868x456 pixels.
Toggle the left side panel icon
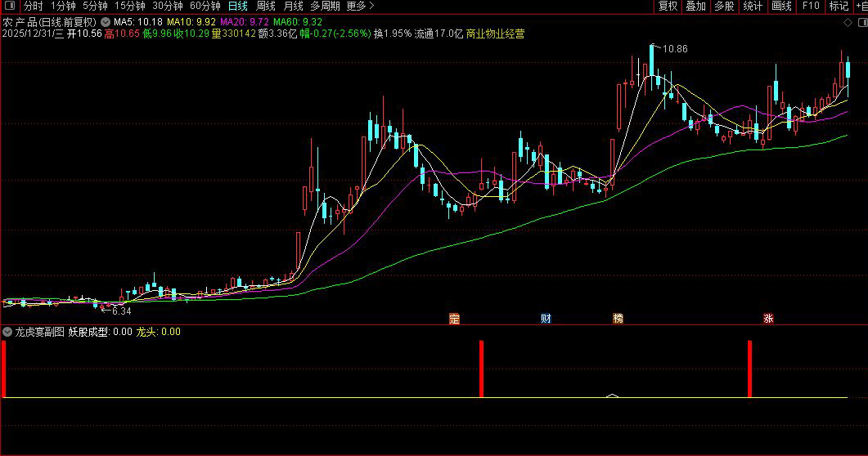point(10,6)
